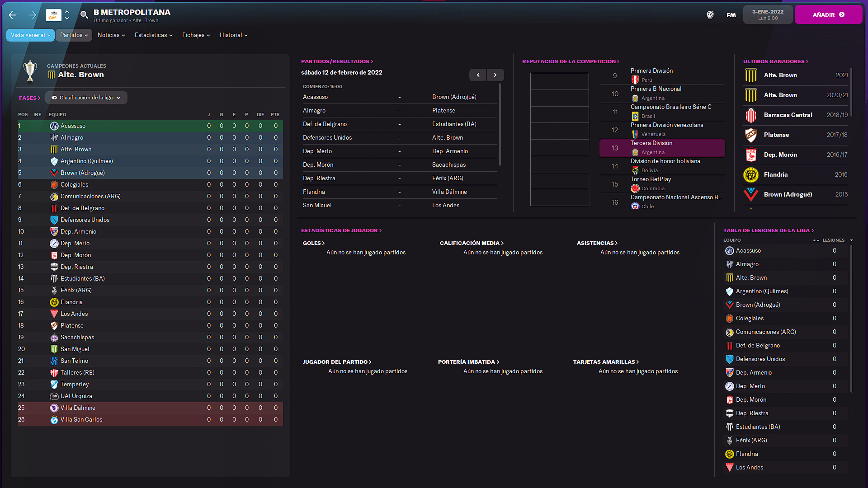The width and height of the screenshot is (868, 488).
Task: Click Alte. Brown 2021 winner crest
Action: click(751, 75)
